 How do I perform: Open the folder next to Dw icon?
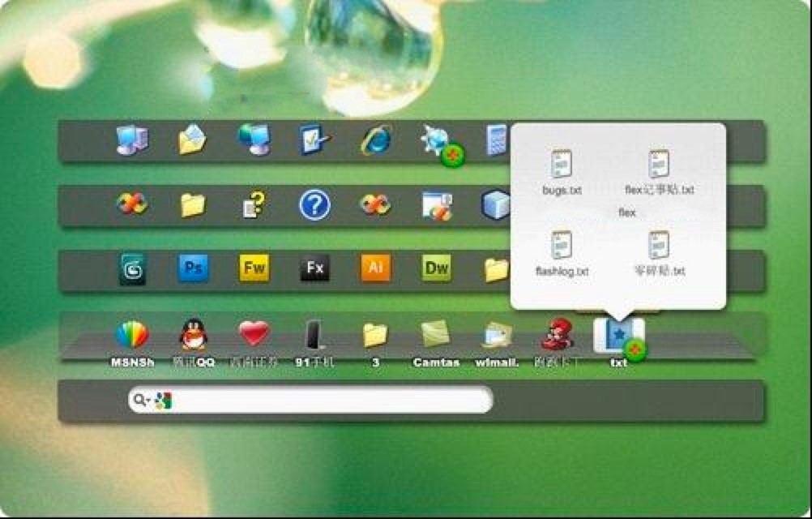click(496, 270)
